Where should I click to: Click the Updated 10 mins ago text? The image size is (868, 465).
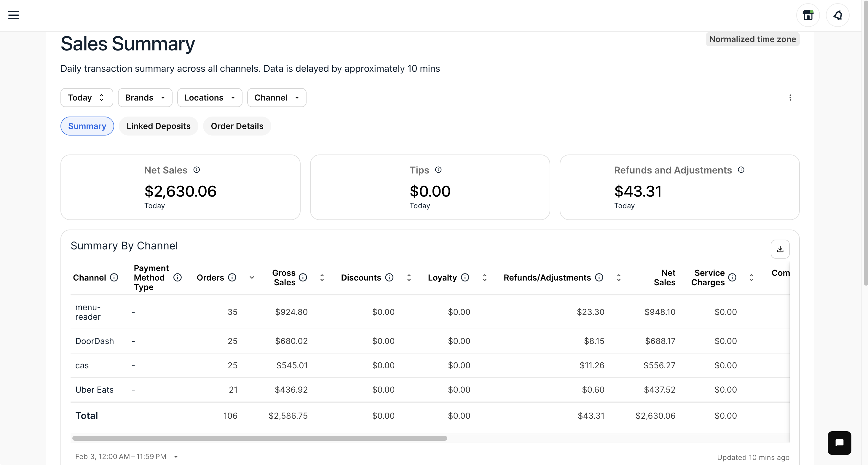pyautogui.click(x=753, y=458)
